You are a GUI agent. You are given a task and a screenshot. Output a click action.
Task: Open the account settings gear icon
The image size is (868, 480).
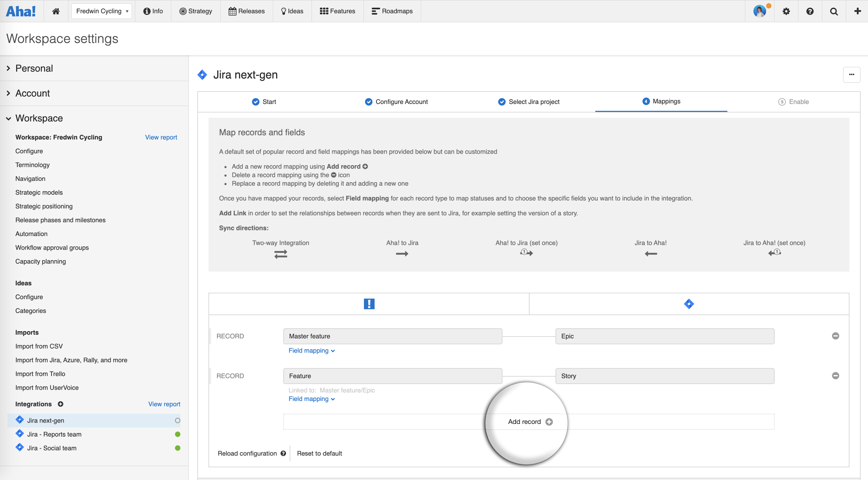point(786,11)
